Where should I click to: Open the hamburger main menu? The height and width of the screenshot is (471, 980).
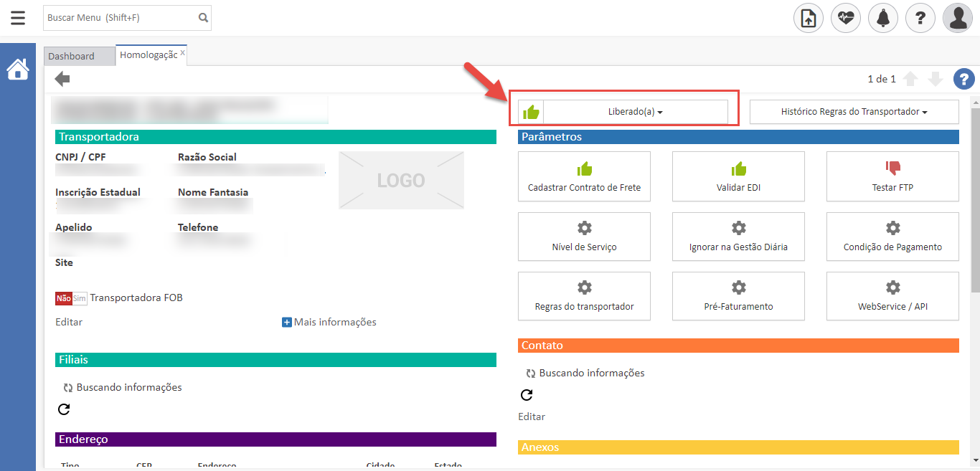coord(18,18)
